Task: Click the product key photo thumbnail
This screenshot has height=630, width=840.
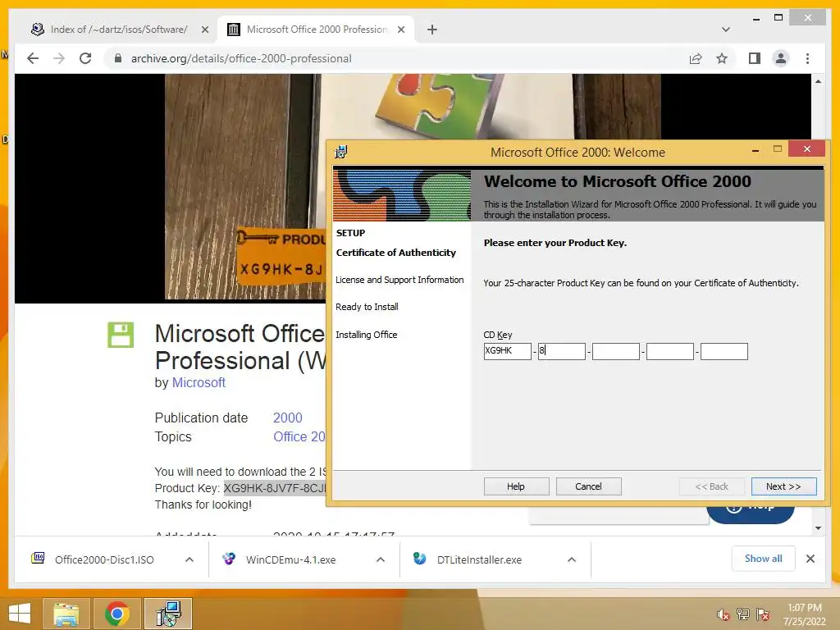Action: click(244, 186)
